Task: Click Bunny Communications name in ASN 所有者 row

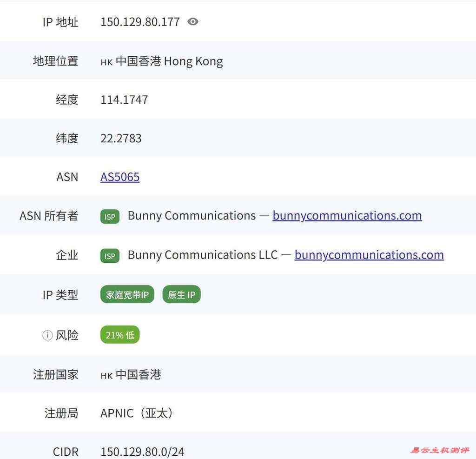Action: tap(192, 216)
